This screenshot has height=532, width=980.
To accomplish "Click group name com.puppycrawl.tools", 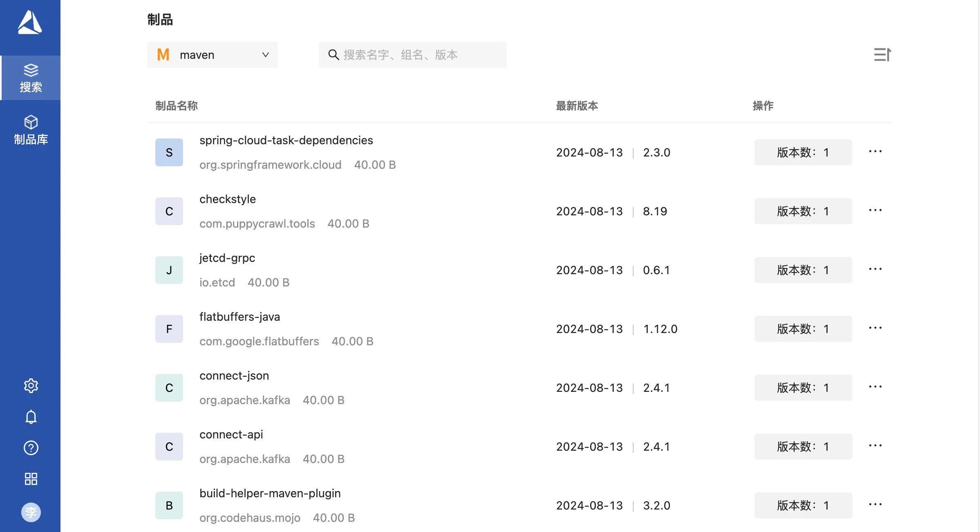I will (x=257, y=224).
